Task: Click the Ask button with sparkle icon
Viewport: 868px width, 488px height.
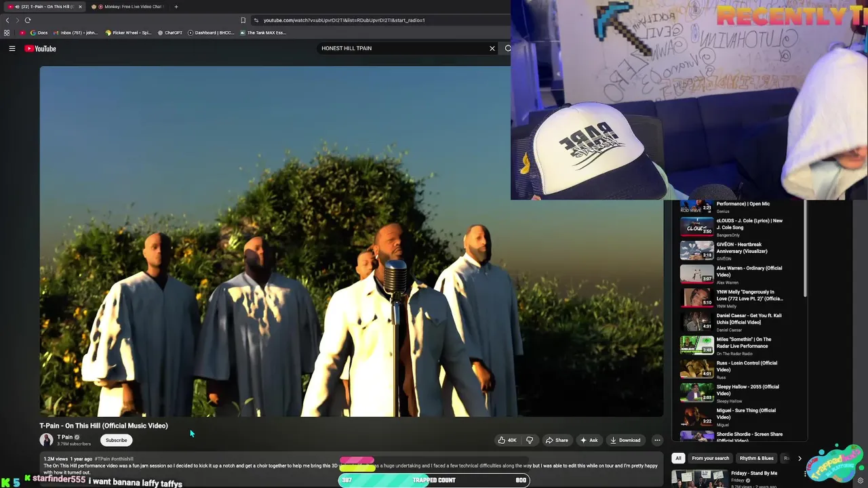Action: pos(589,440)
